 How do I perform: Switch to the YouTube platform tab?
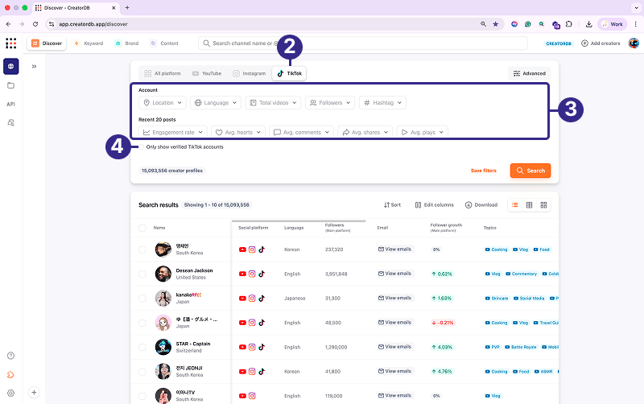(x=207, y=73)
